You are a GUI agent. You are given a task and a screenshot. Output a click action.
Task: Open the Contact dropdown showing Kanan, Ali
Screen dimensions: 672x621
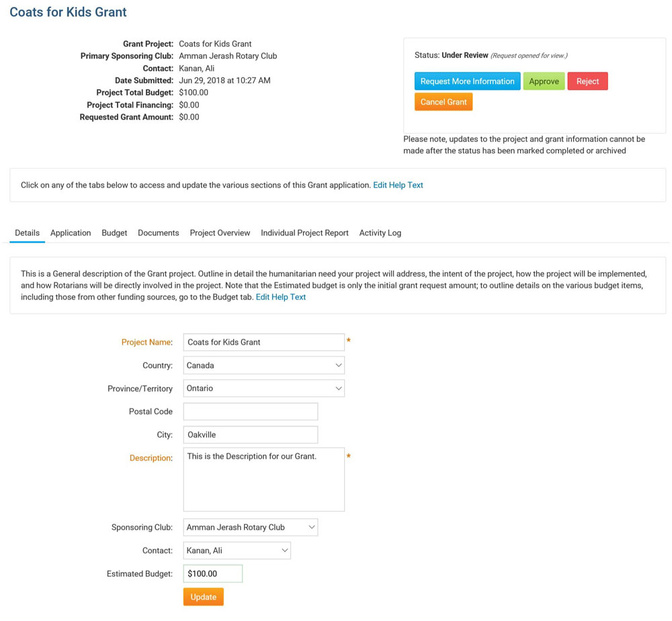pos(237,550)
